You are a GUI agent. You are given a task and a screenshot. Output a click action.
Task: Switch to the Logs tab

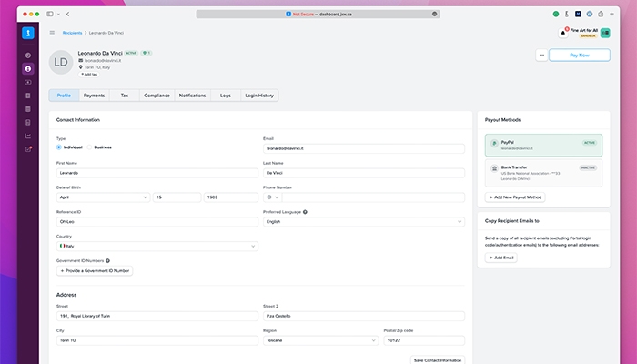click(226, 96)
